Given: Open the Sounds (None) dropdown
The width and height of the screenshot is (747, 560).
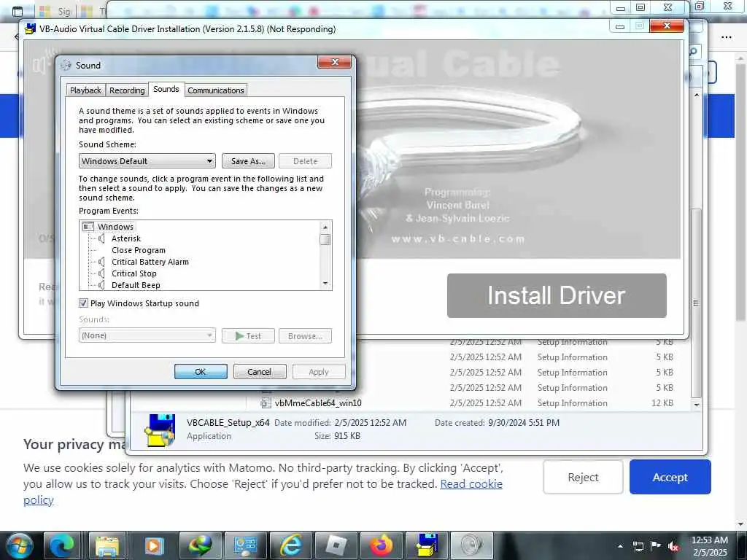Looking at the screenshot, I should point(147,335).
